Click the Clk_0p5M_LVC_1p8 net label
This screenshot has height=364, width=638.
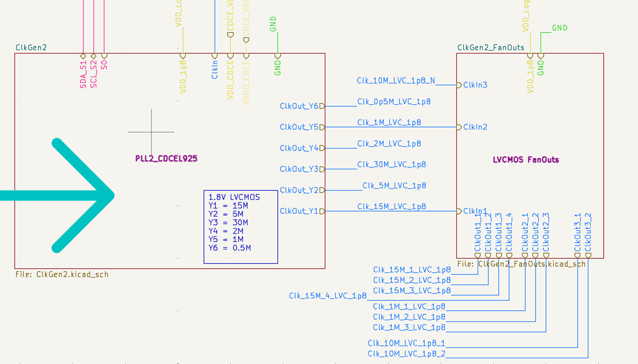coord(394,102)
